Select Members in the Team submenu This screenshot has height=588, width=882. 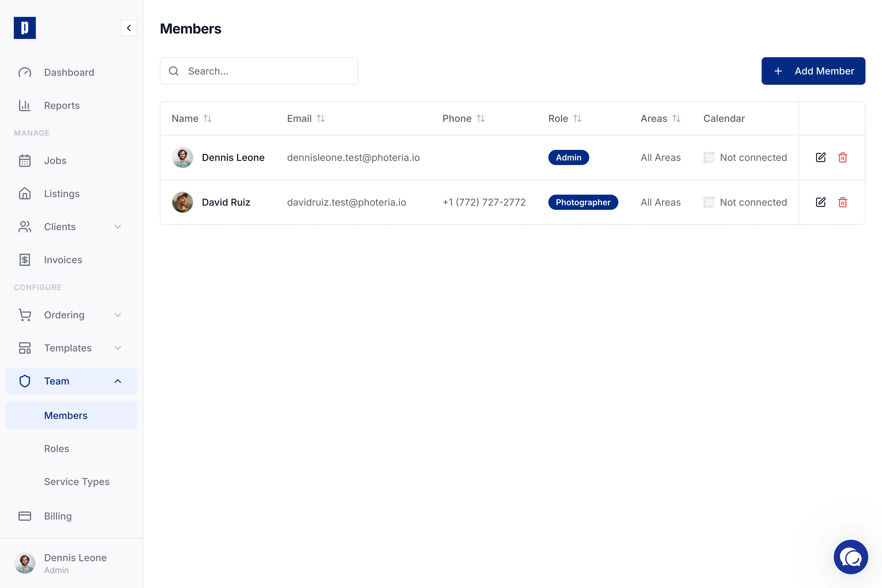(71, 416)
